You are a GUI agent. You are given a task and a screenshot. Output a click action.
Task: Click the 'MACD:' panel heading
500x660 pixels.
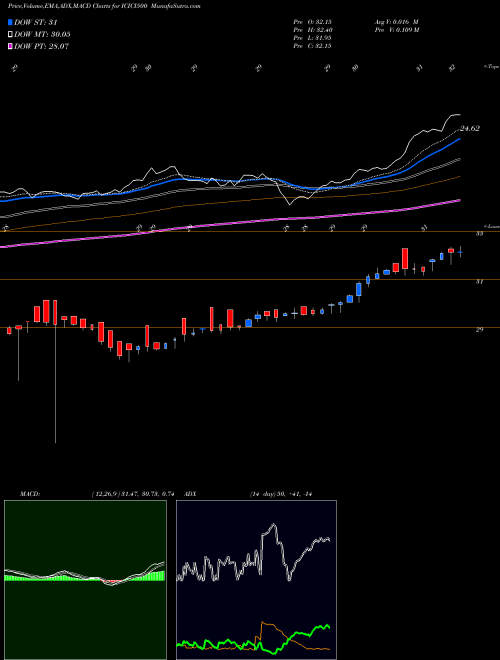pos(30,494)
